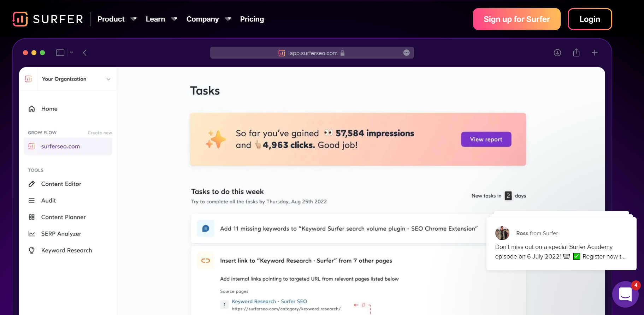Click the Audit list icon
The image size is (644, 315).
[x=32, y=201]
